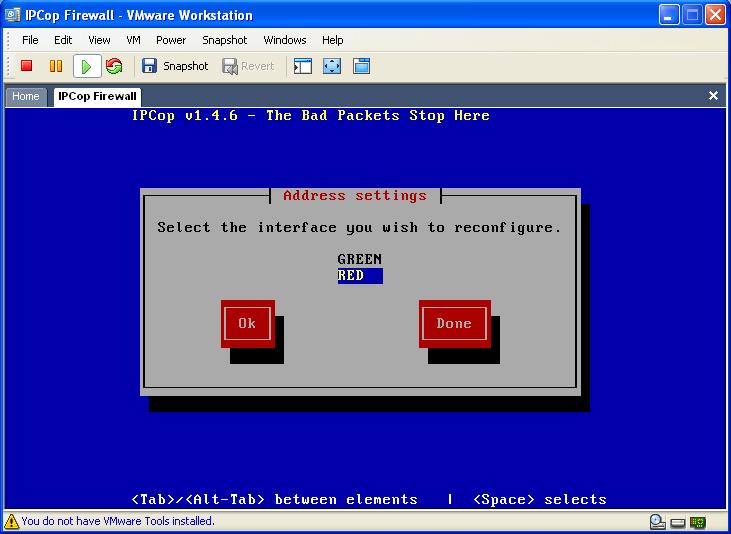Open the Windows menu

pos(285,40)
